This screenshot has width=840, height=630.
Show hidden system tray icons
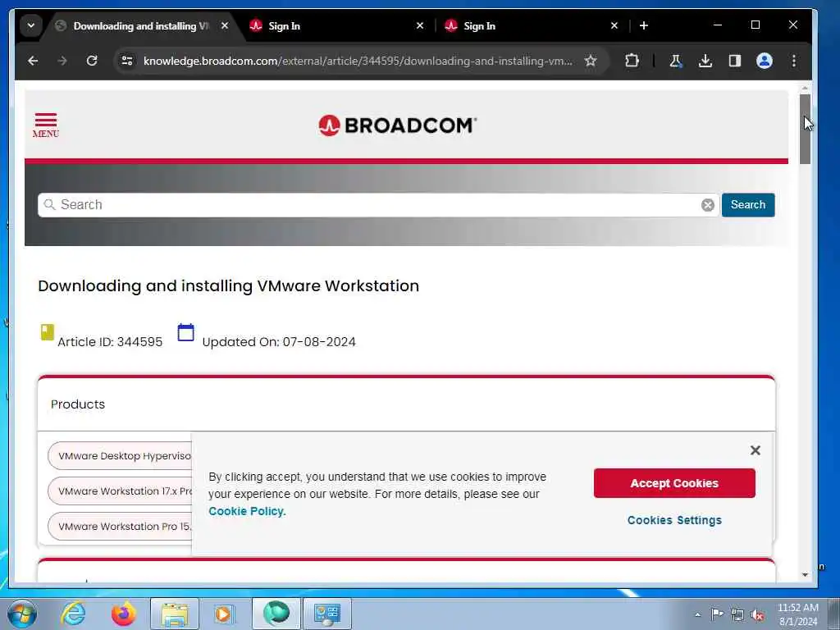pos(697,614)
